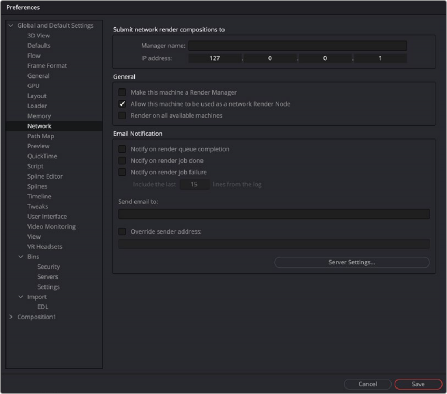Viewport: 447px width, 394px height.
Task: Enable Make this machine a Render Manager
Action: 122,92
